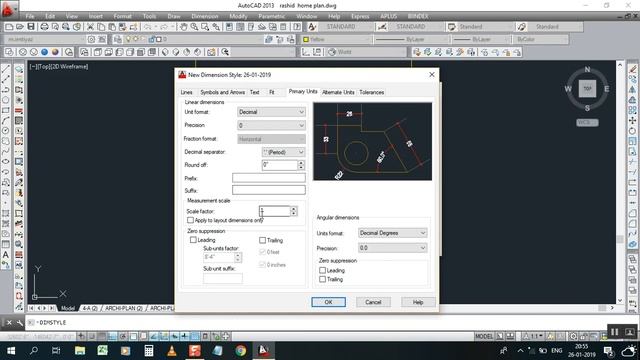Click the Excel icon in taskbar
Screen dimensions: 640x360
point(102,351)
